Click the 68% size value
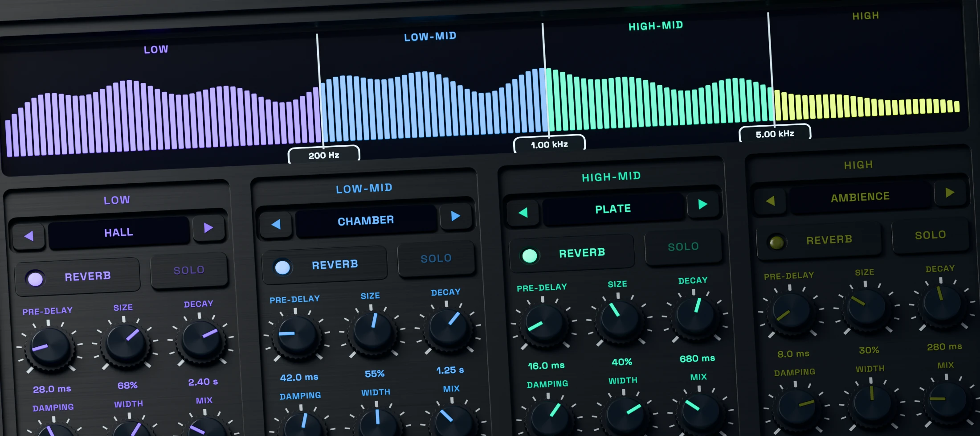Image resolution: width=980 pixels, height=436 pixels. click(127, 385)
